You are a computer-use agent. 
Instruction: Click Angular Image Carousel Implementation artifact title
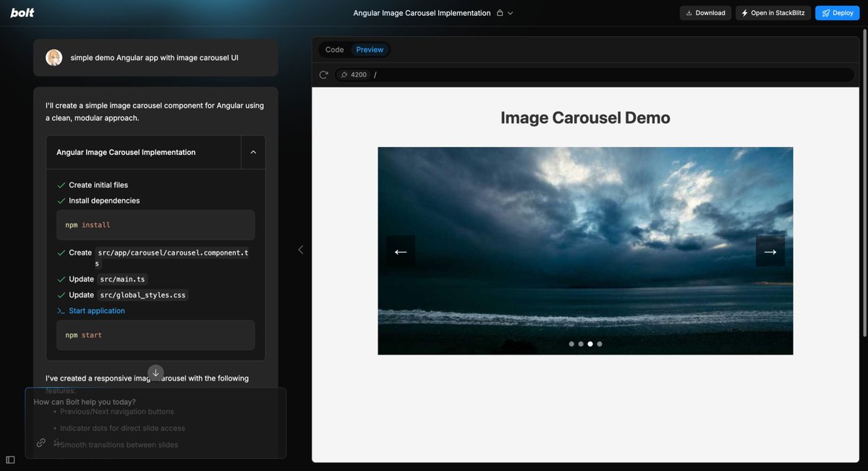click(126, 153)
